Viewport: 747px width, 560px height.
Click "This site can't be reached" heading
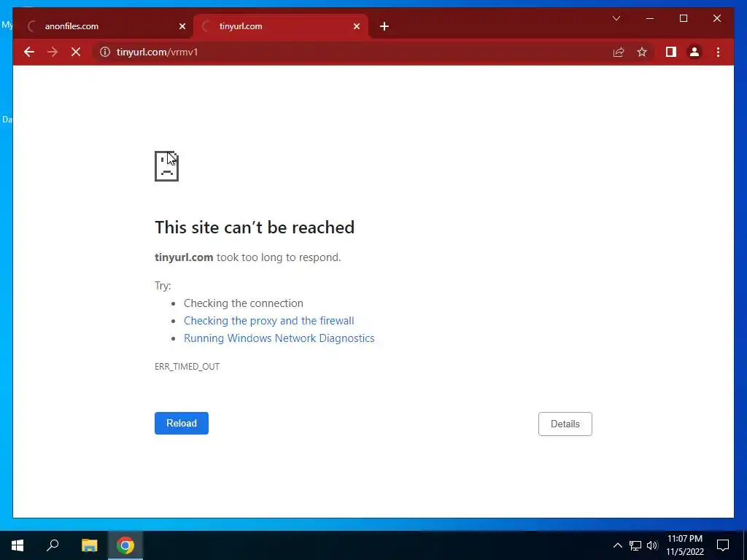255,227
